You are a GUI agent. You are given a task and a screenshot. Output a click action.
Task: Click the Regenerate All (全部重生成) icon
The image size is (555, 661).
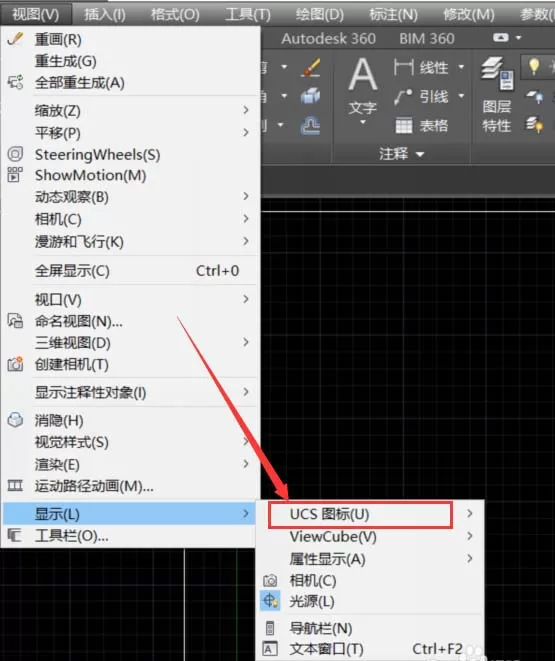click(x=15, y=82)
